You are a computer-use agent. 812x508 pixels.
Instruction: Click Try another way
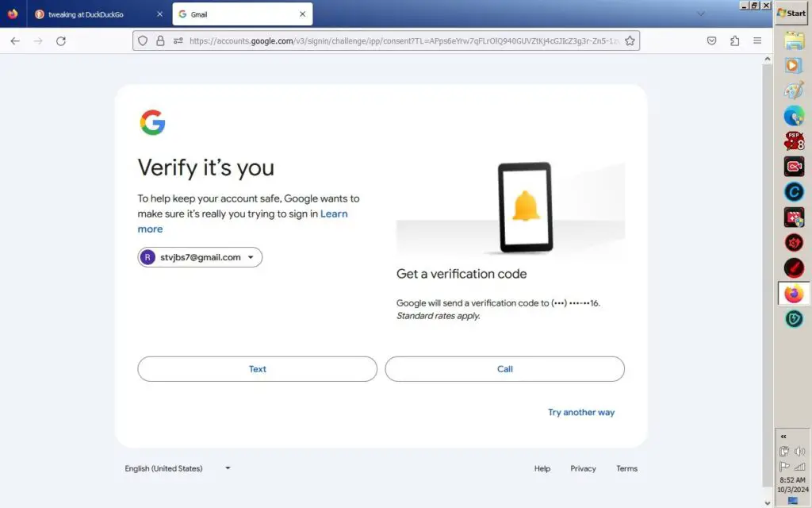pyautogui.click(x=581, y=413)
